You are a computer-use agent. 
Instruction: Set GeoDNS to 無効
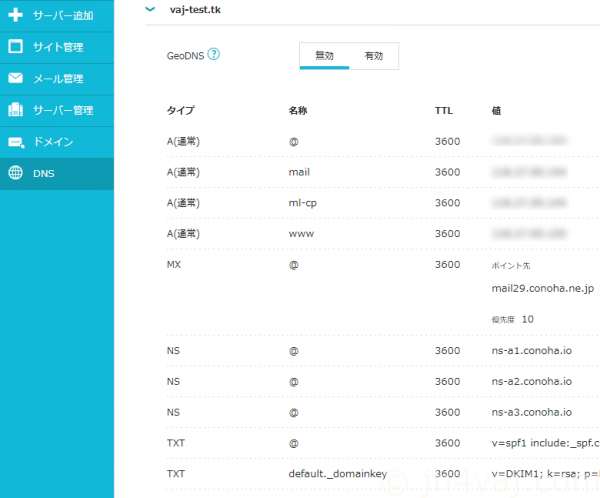[x=324, y=56]
